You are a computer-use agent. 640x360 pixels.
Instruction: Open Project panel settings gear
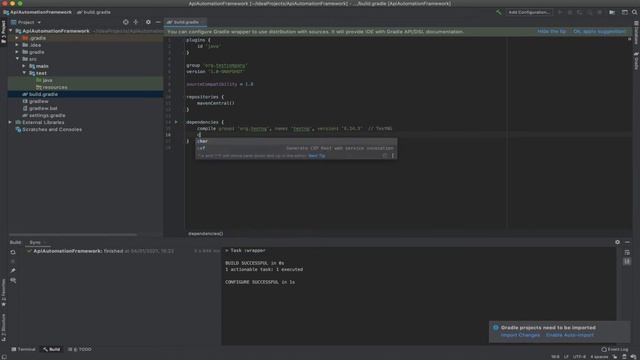[x=148, y=22]
